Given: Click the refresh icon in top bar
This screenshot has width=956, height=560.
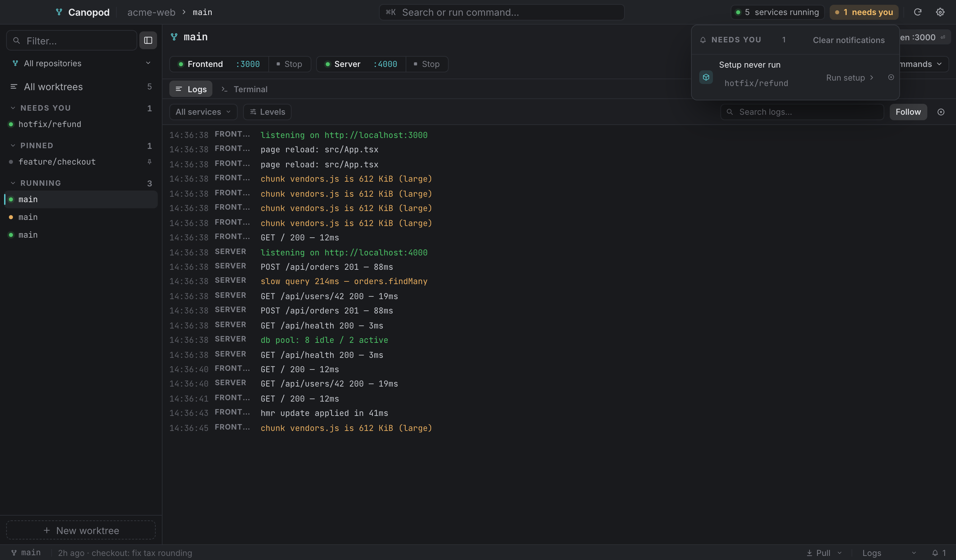Looking at the screenshot, I should point(917,12).
